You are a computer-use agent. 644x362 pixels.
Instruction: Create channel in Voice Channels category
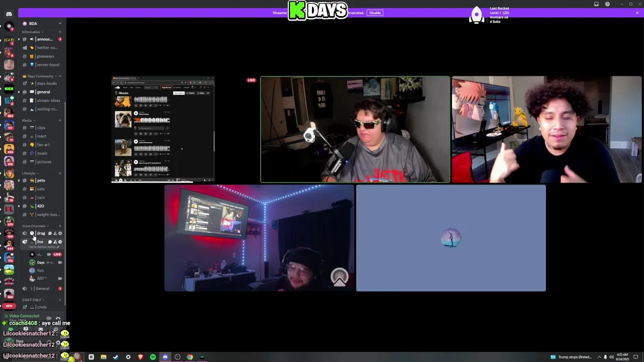pyautogui.click(x=60, y=226)
